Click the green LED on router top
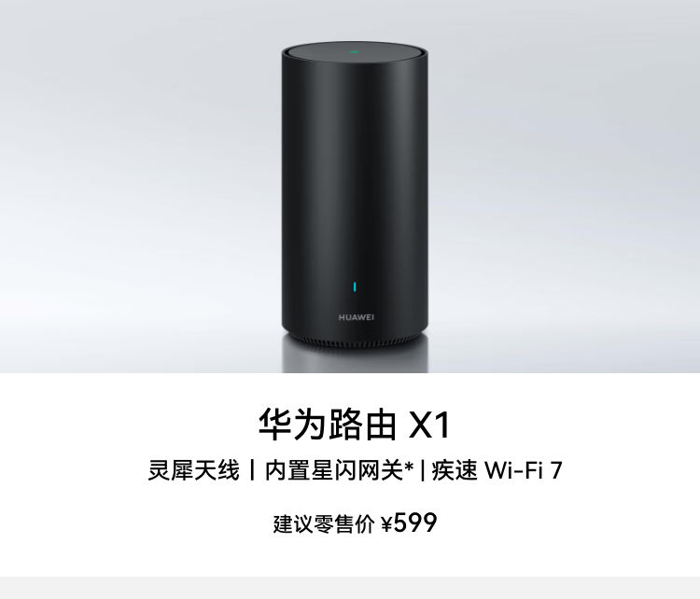This screenshot has width=700, height=599. [x=355, y=51]
